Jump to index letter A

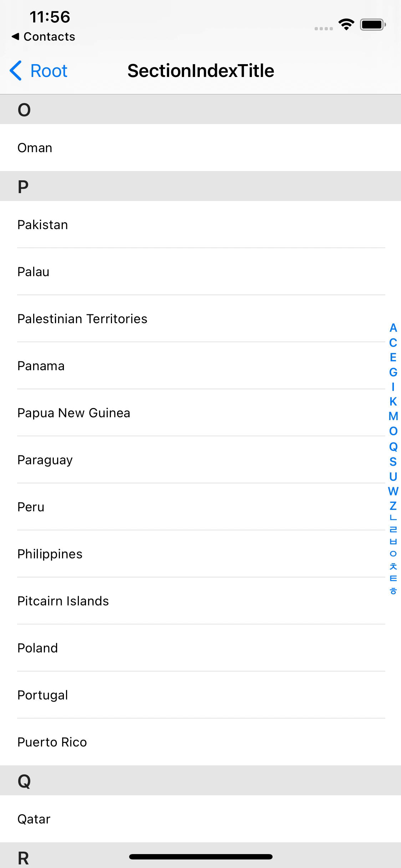(393, 328)
